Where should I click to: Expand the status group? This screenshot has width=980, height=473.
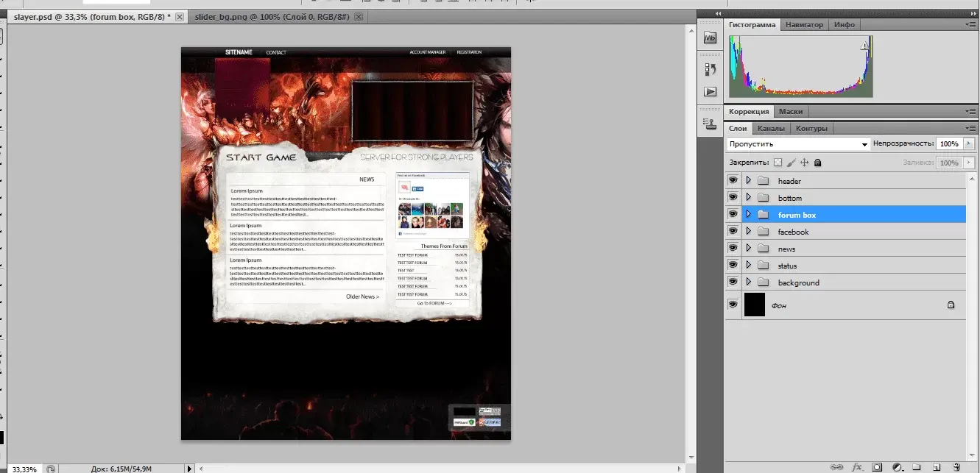[x=748, y=265]
